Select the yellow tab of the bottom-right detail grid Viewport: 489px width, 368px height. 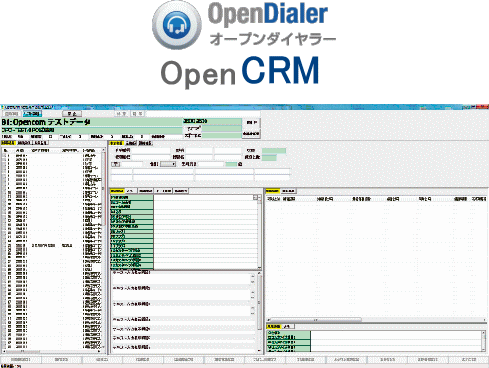(x=274, y=326)
